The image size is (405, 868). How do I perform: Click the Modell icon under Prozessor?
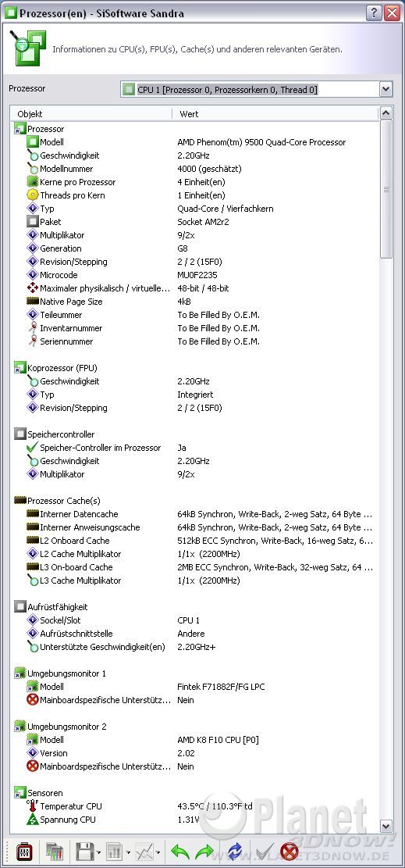pos(32,142)
